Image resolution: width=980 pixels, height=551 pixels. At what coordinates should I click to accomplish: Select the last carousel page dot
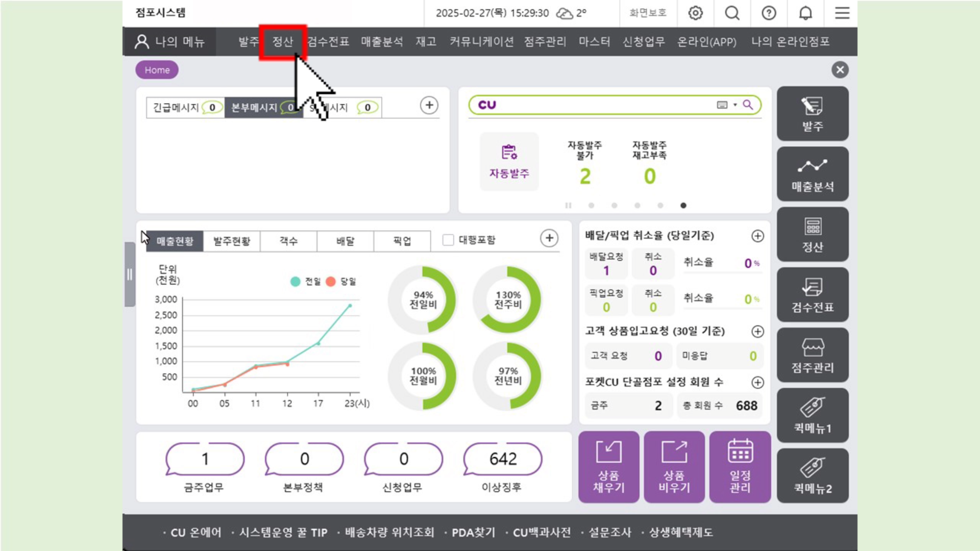683,206
